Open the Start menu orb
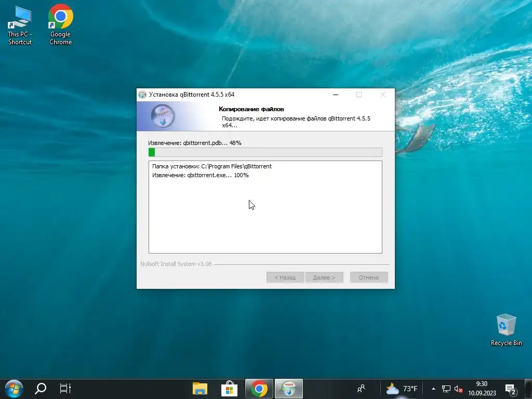This screenshot has height=399, width=532. [14, 389]
